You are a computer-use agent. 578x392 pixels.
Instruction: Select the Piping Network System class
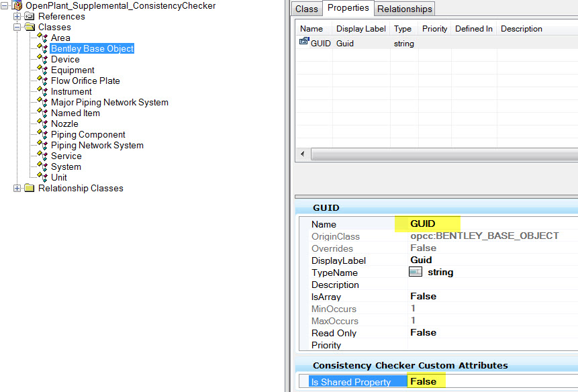coord(97,145)
